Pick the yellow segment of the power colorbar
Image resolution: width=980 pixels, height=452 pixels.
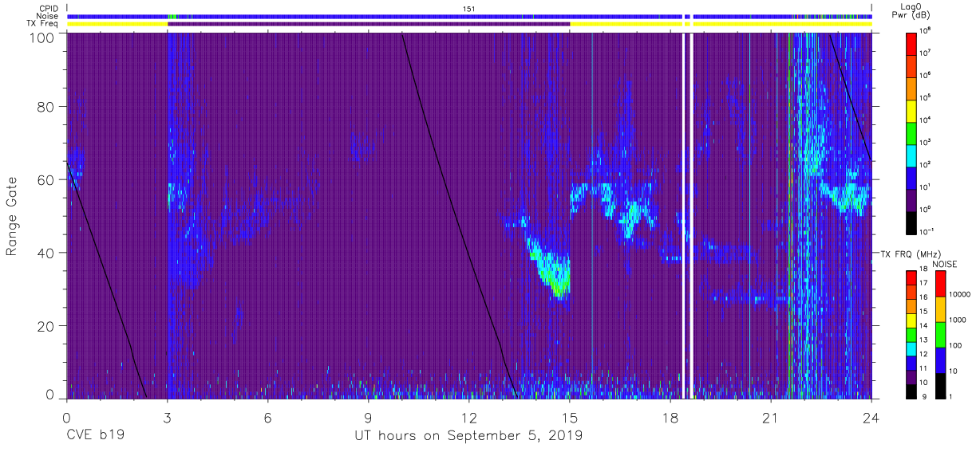tap(913, 112)
